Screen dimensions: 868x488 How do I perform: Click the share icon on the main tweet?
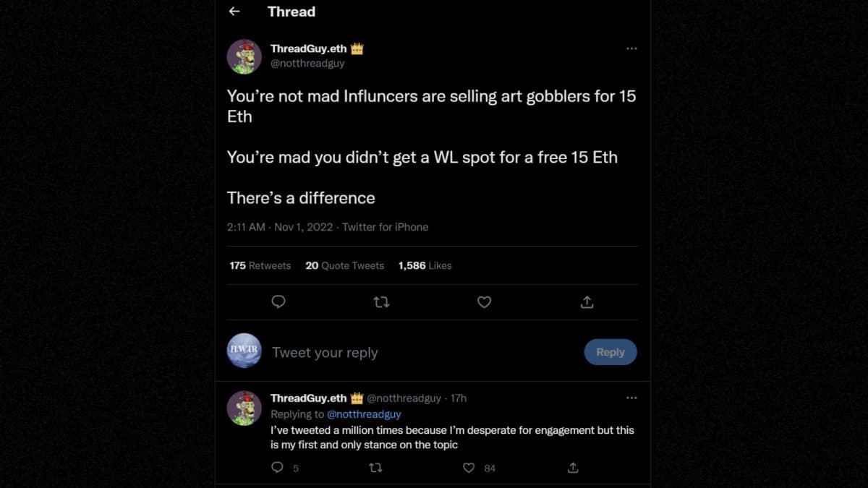tap(587, 302)
